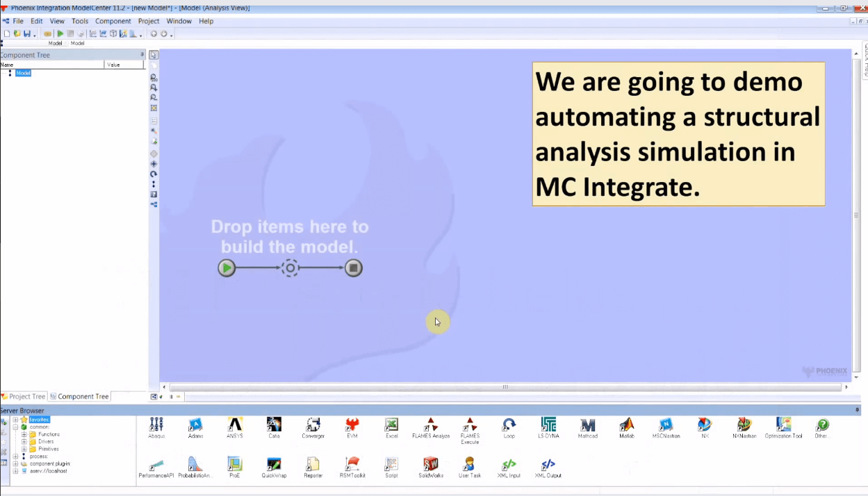Select the User Task component
Image resolution: width=868 pixels, height=496 pixels.
[x=470, y=463]
